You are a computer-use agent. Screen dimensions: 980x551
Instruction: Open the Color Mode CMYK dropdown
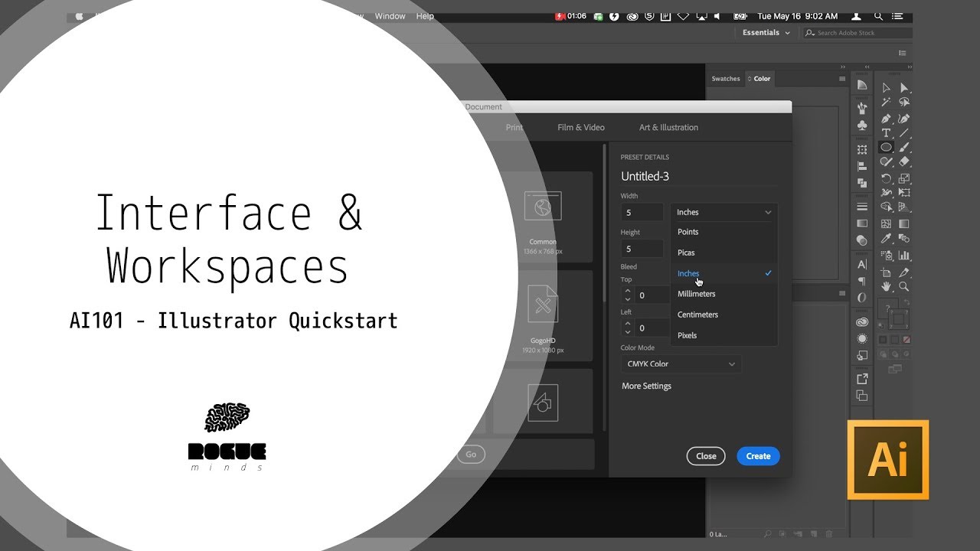click(x=681, y=364)
